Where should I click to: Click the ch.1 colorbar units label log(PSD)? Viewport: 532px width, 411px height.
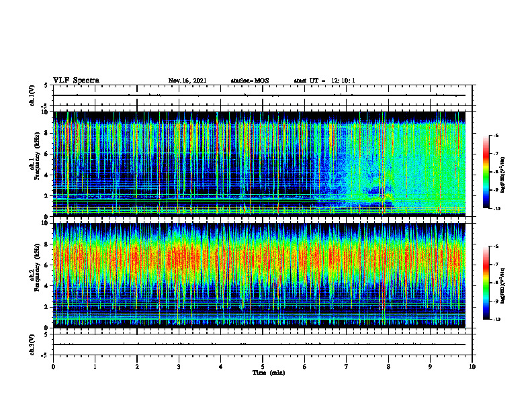point(503,175)
